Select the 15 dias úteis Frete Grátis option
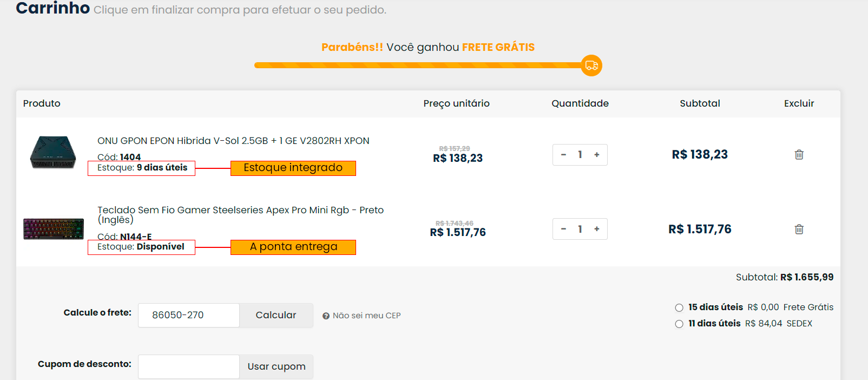This screenshot has height=380, width=868. pyautogui.click(x=679, y=307)
